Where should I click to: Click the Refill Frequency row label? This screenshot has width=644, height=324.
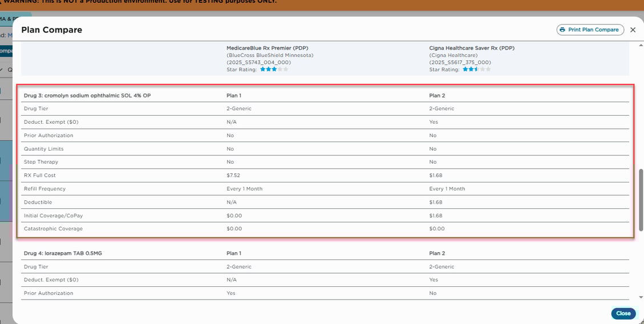pos(44,189)
